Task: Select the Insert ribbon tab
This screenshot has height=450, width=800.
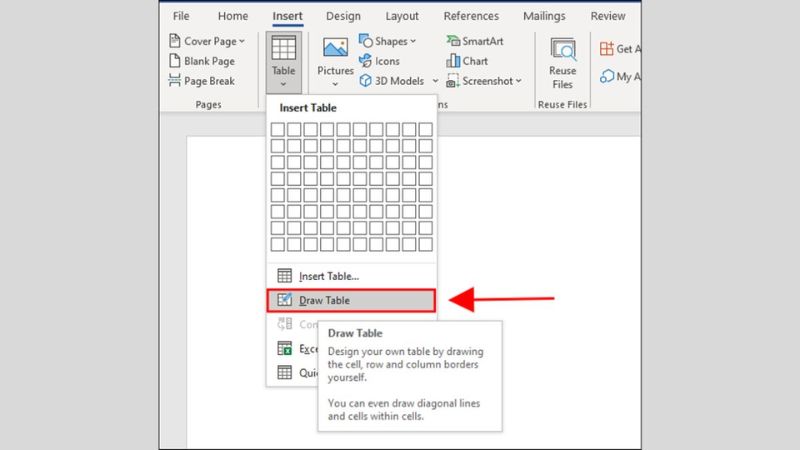Action: tap(287, 16)
